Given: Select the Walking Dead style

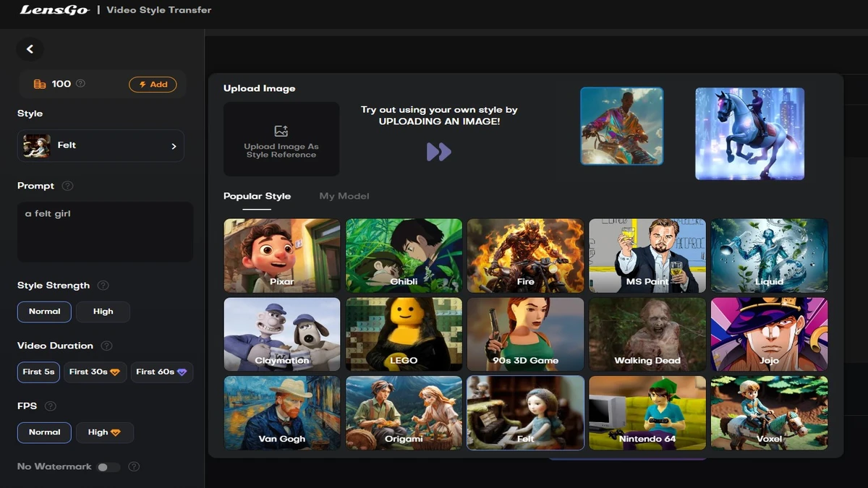Looking at the screenshot, I should point(647,334).
